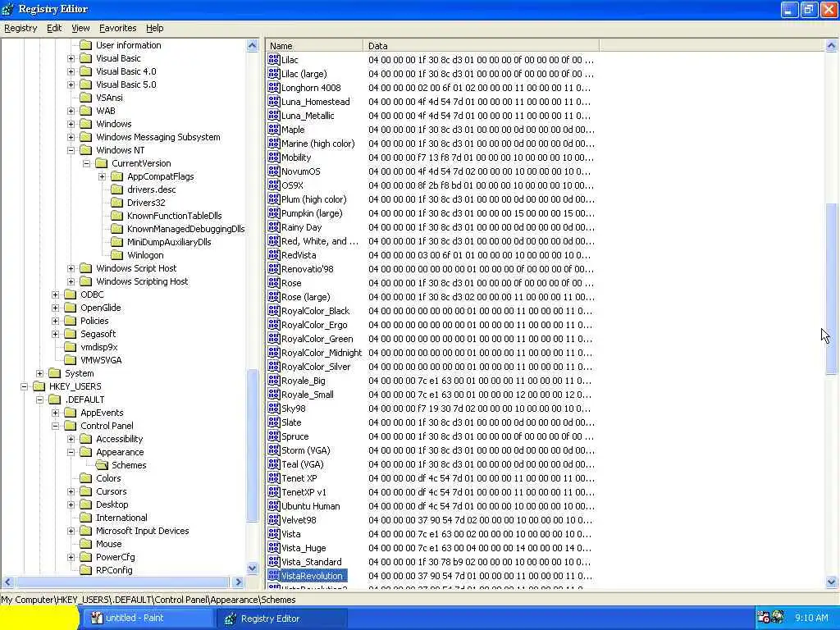Expand the Cursors key
The image size is (840, 630).
[71, 491]
